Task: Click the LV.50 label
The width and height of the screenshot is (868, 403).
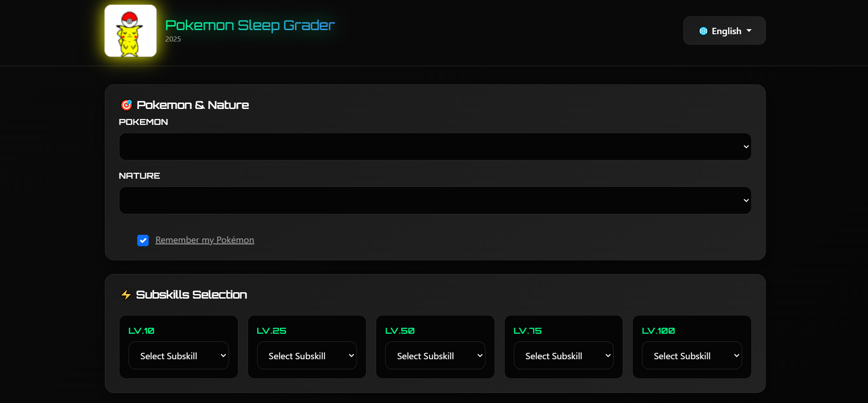Action: (x=400, y=331)
